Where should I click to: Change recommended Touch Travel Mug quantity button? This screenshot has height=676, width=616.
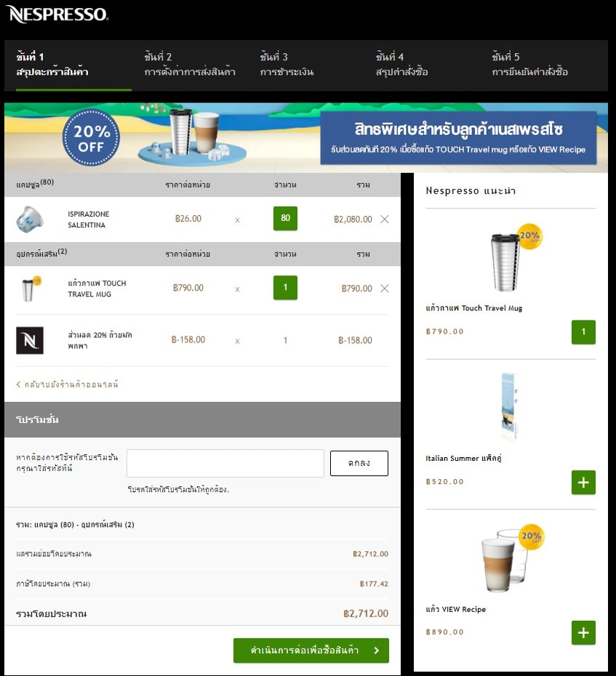click(x=583, y=331)
